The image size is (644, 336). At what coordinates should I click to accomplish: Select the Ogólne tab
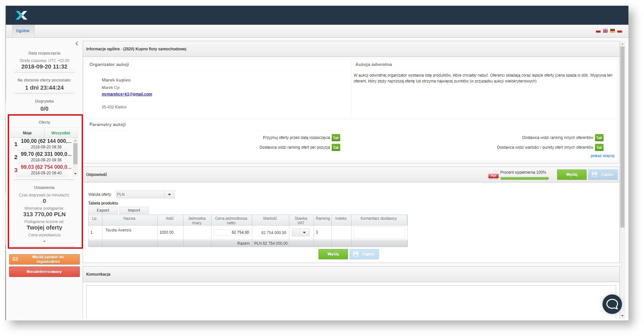point(23,31)
